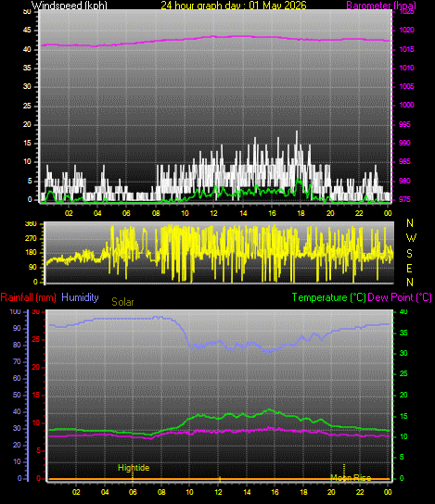
Task: Click the 360 wind direction axis value
Action: (x=31, y=224)
